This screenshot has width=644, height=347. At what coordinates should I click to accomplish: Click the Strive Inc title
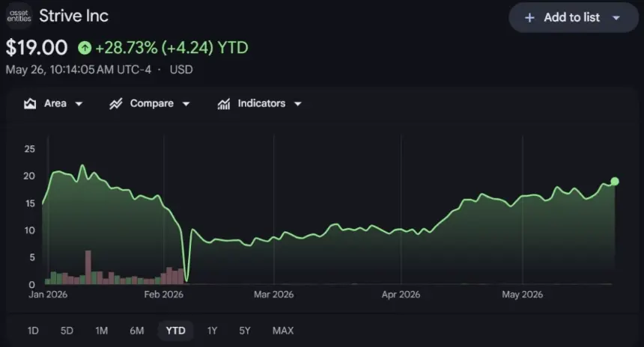74,16
